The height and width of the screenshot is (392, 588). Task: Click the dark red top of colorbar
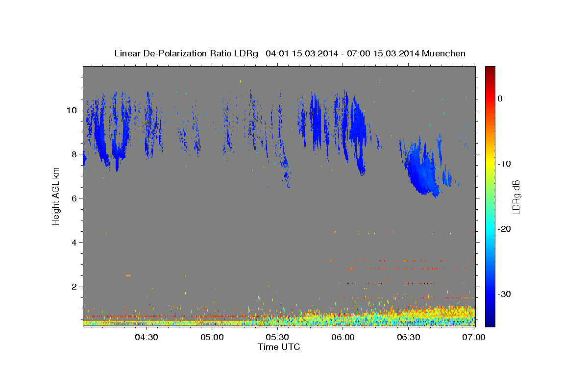click(490, 71)
